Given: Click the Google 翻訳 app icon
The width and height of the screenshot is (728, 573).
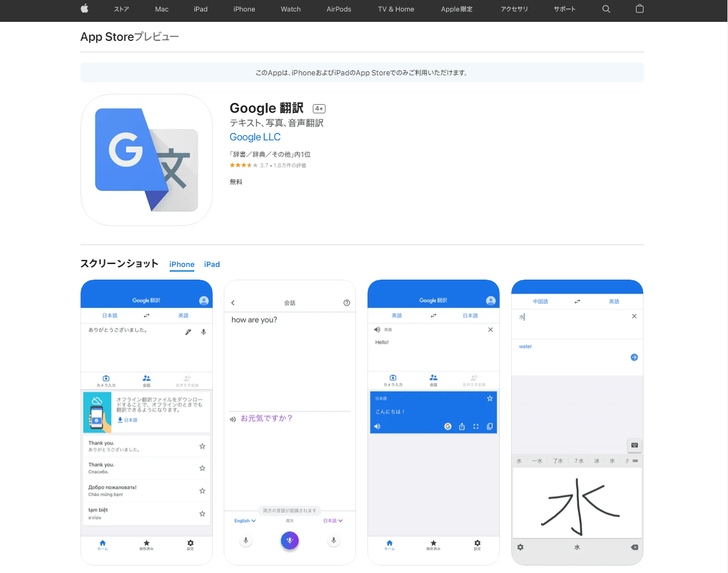Looking at the screenshot, I should tap(147, 160).
